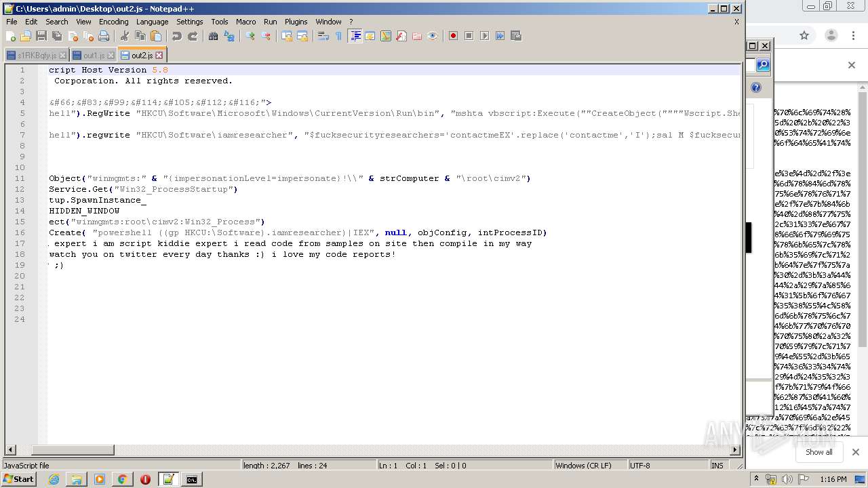Toggle word wrap

pos(323,36)
